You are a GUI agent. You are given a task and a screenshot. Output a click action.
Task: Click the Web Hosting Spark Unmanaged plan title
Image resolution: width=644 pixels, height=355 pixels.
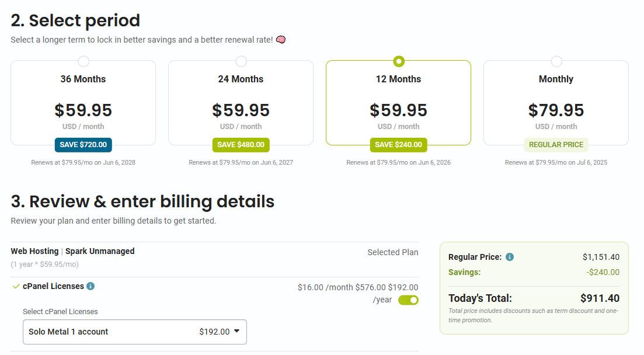pos(72,251)
